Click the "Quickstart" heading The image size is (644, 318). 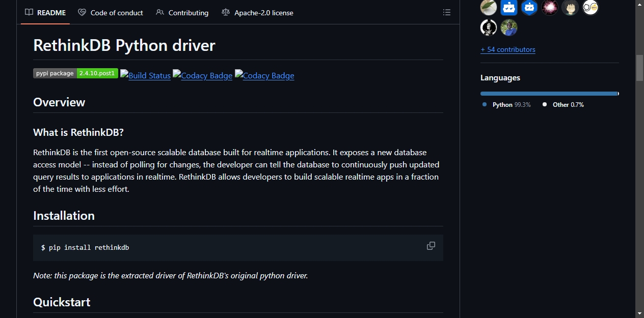point(62,302)
